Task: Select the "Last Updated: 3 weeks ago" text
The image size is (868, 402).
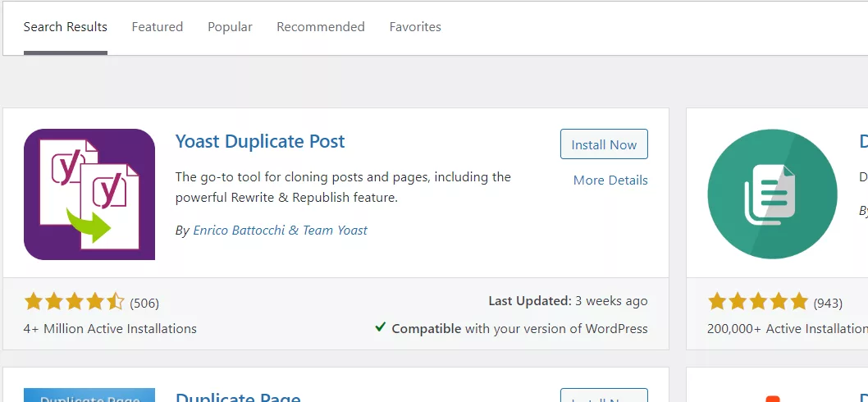Action: (x=568, y=301)
